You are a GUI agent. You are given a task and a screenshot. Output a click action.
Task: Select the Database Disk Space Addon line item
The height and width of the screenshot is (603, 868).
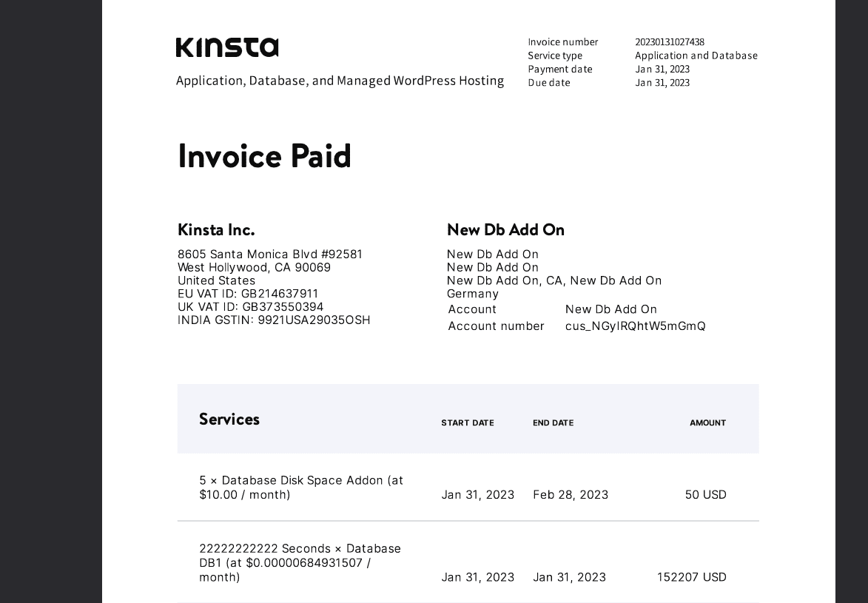(x=301, y=487)
